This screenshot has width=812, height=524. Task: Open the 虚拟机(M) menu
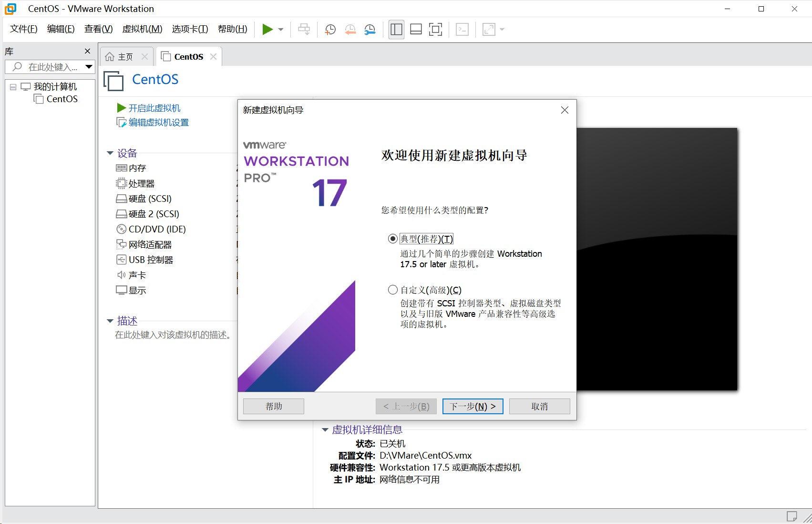(141, 29)
